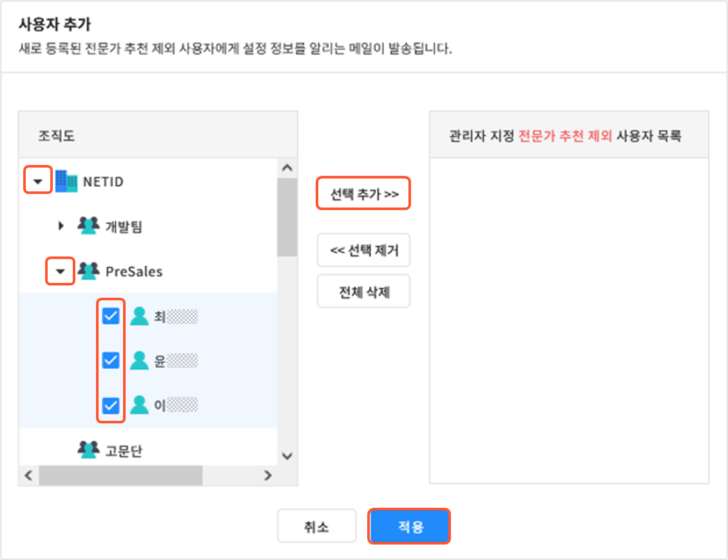Select the PreSales label in tree
Screen dimensions: 728x560
pos(134,271)
